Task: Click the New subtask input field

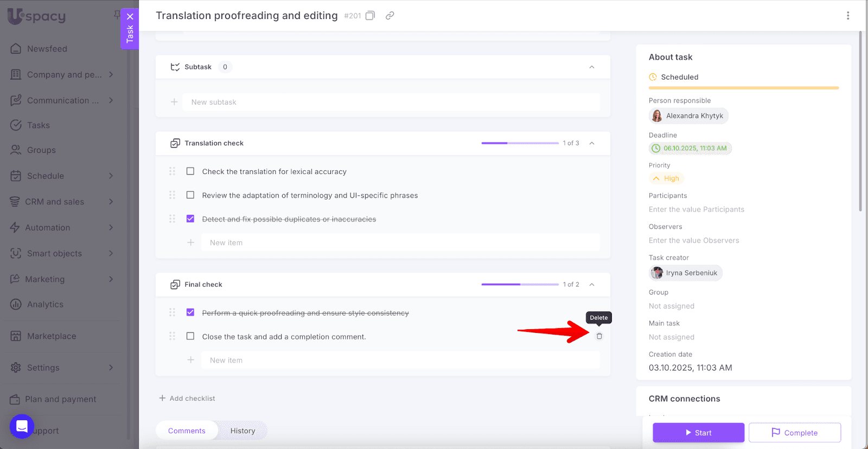Action: (394, 102)
